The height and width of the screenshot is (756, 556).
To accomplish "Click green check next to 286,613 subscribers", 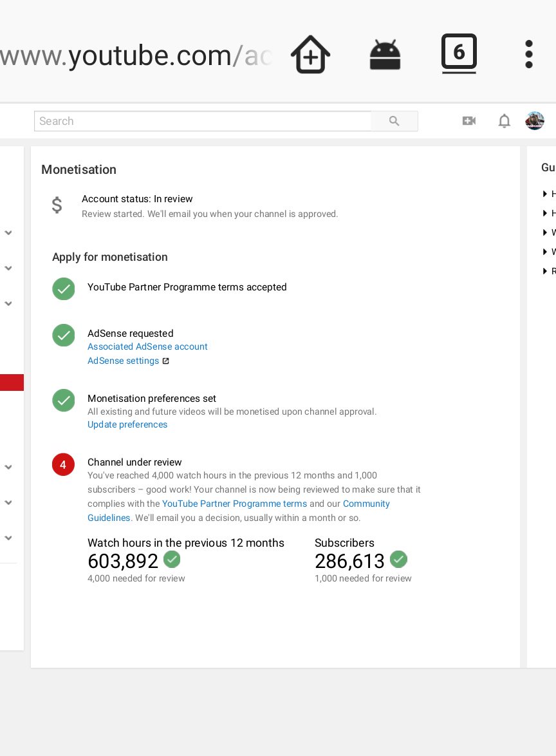I will [x=398, y=560].
